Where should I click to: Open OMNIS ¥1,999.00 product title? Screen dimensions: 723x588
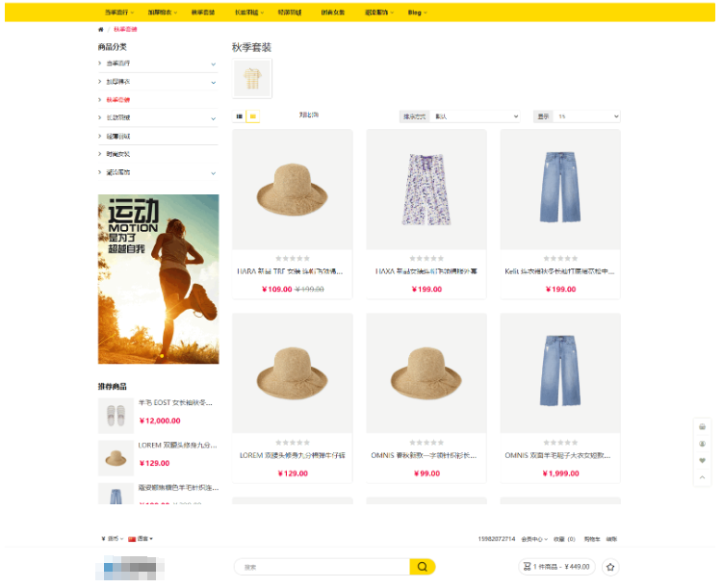[558, 455]
